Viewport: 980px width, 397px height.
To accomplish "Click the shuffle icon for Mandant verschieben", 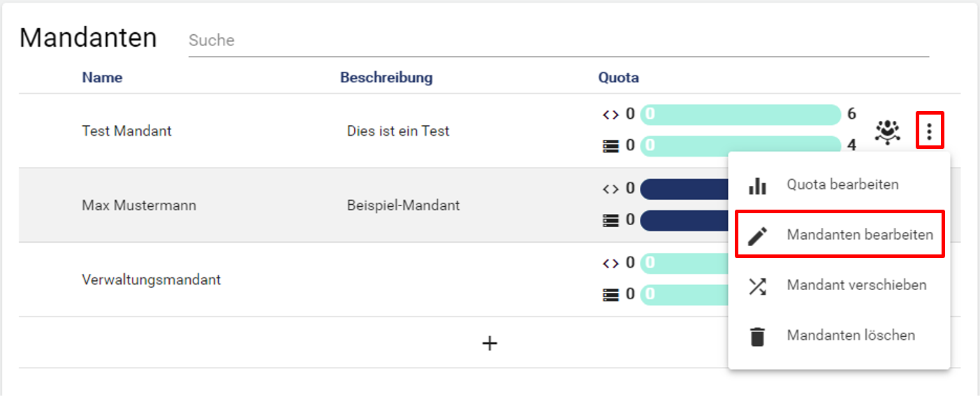I will pos(757,286).
